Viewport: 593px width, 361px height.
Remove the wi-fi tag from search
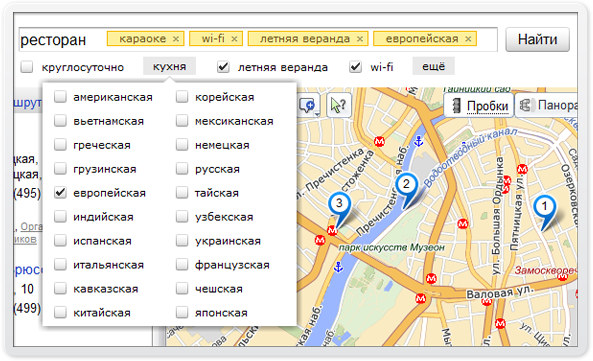point(234,39)
